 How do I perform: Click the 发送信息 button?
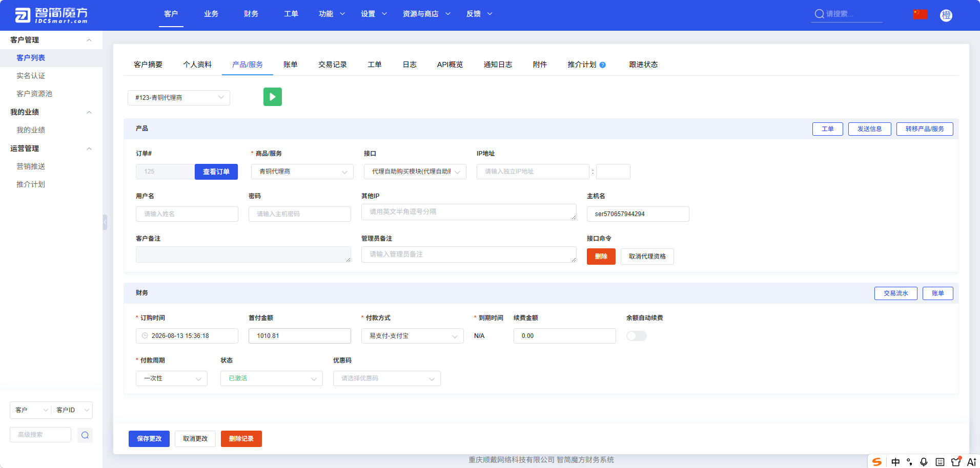point(870,129)
